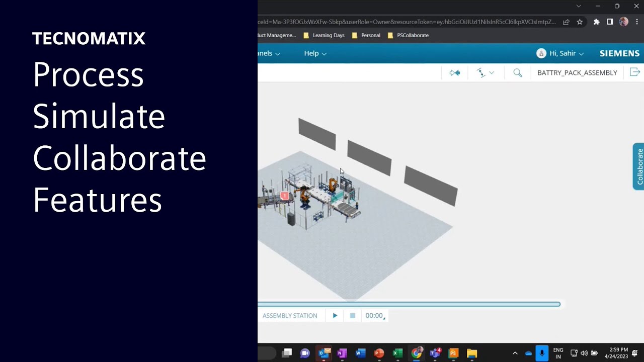Show hidden system tray icons

[515, 353]
